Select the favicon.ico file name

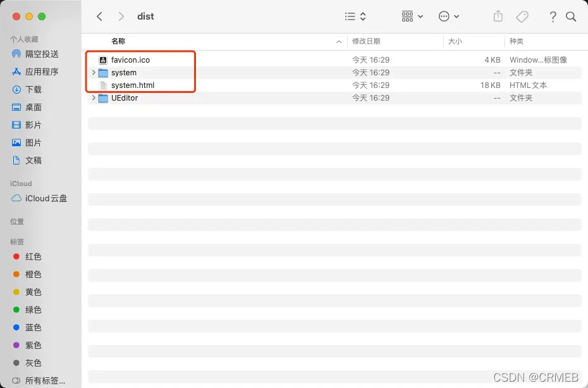click(130, 60)
